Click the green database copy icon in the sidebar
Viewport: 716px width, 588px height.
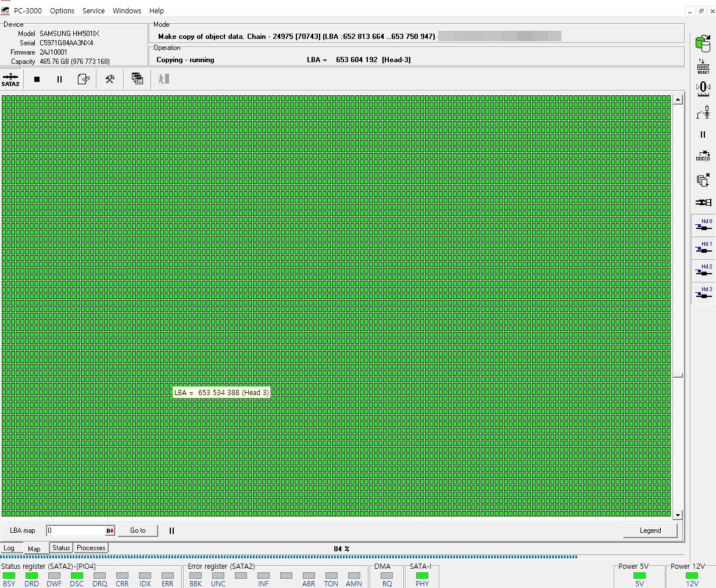(703, 43)
